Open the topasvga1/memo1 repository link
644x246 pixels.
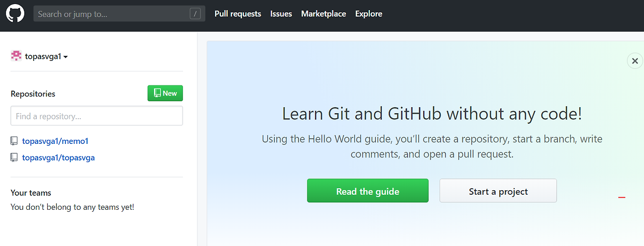tap(55, 141)
